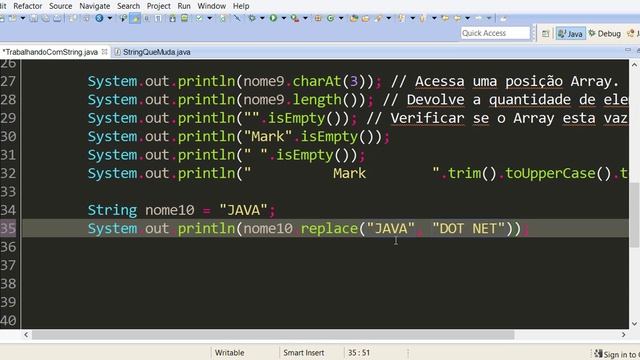
Task: Click the checkmark task toolbar icon
Action: (199, 18)
